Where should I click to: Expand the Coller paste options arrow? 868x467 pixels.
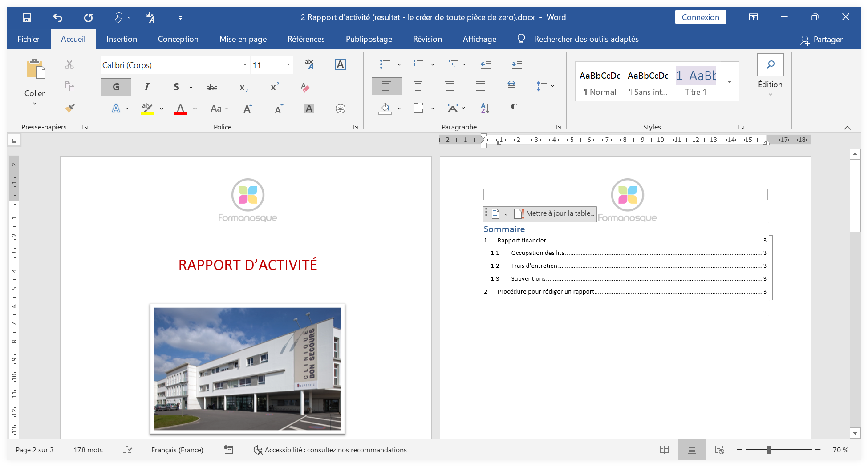[35, 104]
